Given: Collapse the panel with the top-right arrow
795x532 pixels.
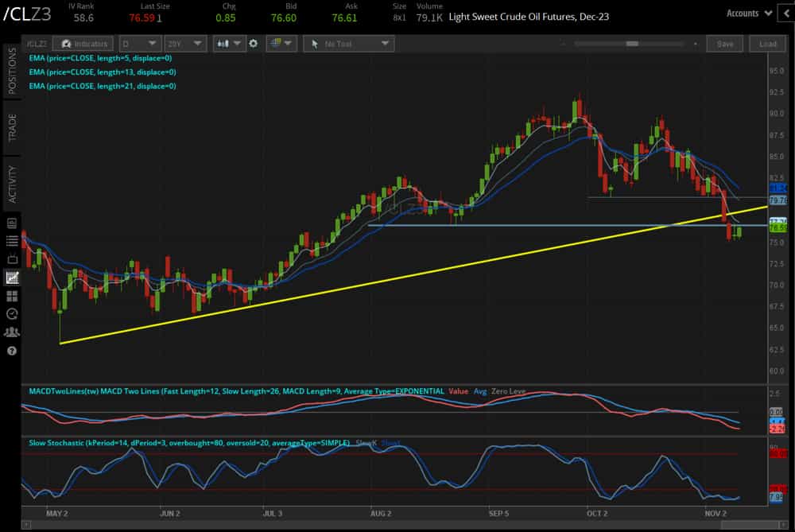Looking at the screenshot, I should coord(787,14).
